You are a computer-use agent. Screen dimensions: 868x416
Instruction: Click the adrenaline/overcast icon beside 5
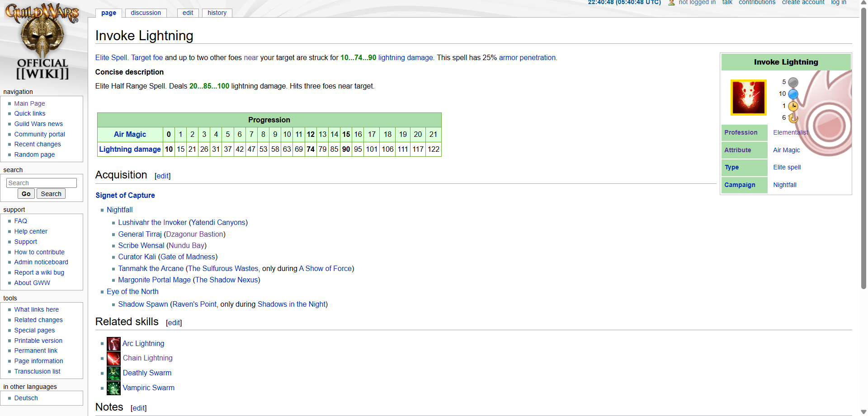[793, 82]
